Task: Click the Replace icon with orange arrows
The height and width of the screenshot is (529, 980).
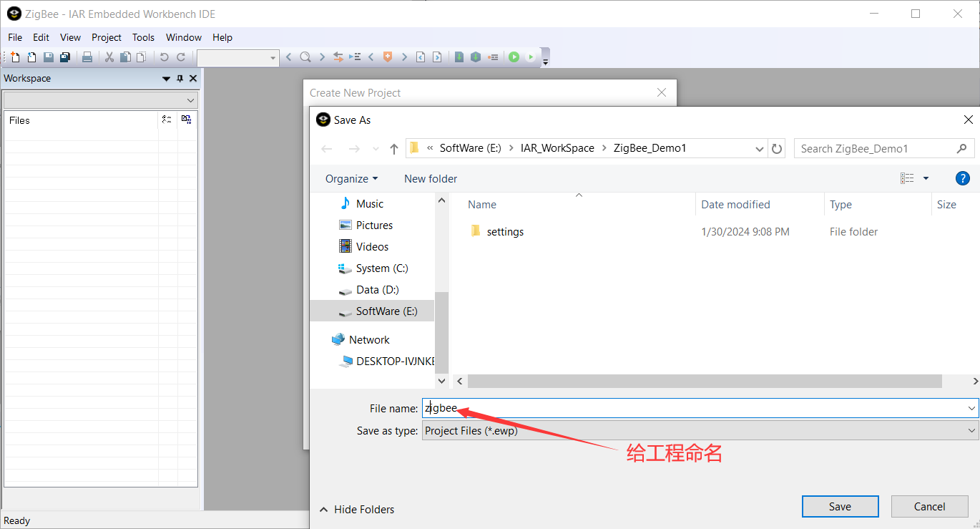Action: (x=338, y=57)
